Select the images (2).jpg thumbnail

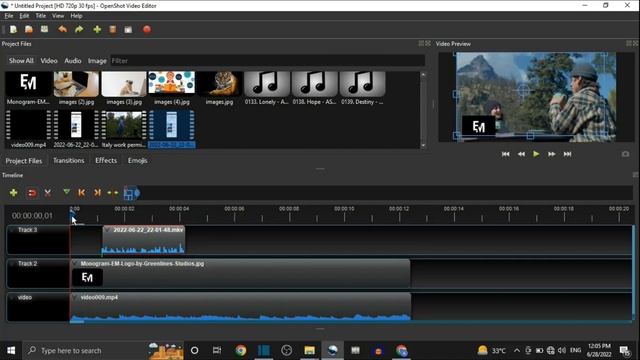point(76,84)
